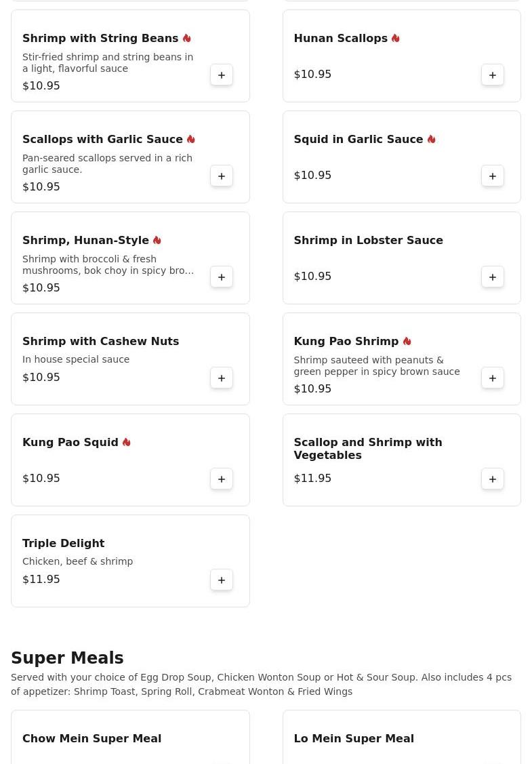This screenshot has height=764, width=532.
Task: Open the Triple Delight item details
Action: tap(64, 544)
